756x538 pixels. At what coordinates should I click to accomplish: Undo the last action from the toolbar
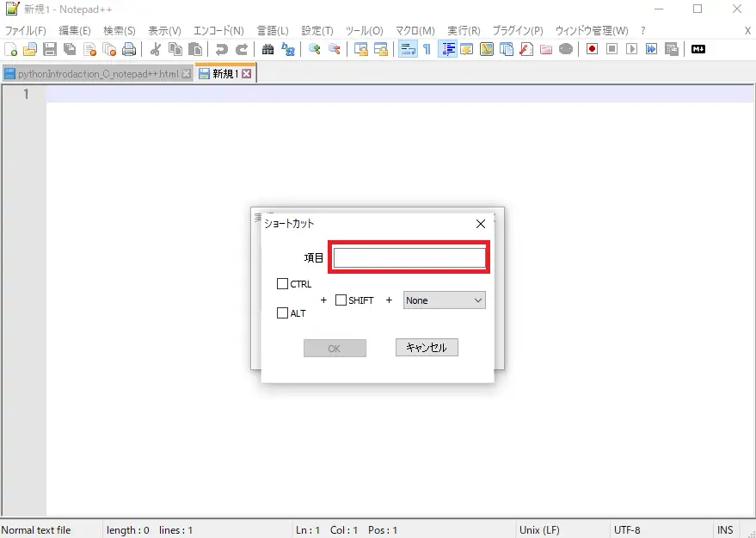(222, 49)
